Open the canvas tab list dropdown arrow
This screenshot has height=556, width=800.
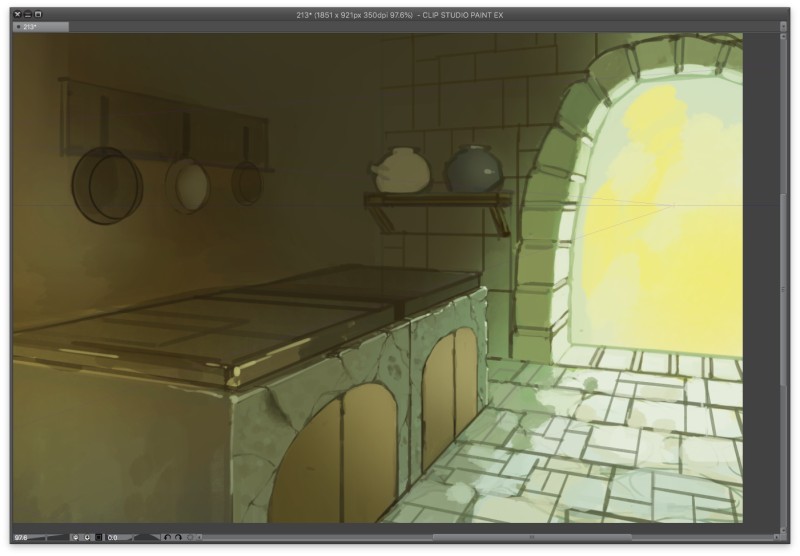pyautogui.click(x=783, y=26)
